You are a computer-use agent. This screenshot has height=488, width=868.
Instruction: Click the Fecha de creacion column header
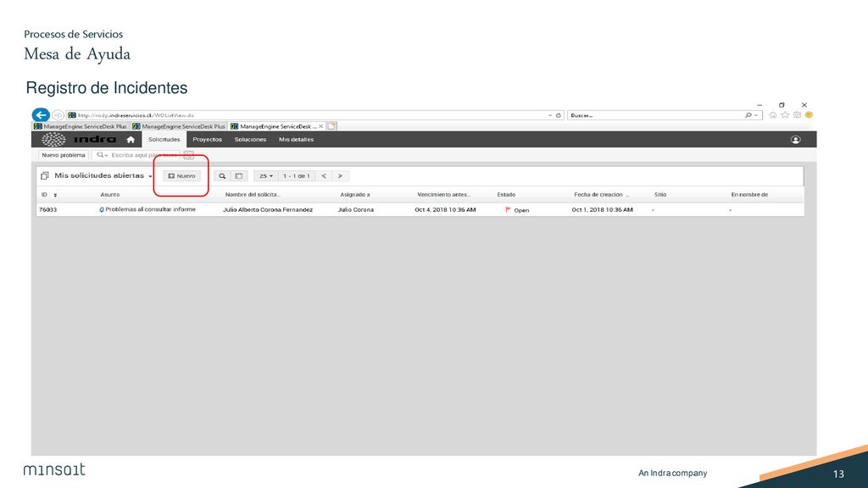[x=601, y=195]
